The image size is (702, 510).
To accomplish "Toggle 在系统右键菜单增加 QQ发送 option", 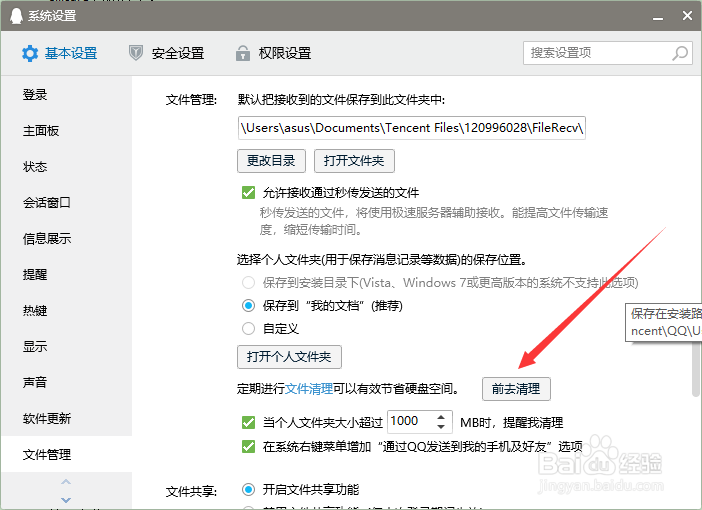I will pyautogui.click(x=248, y=446).
